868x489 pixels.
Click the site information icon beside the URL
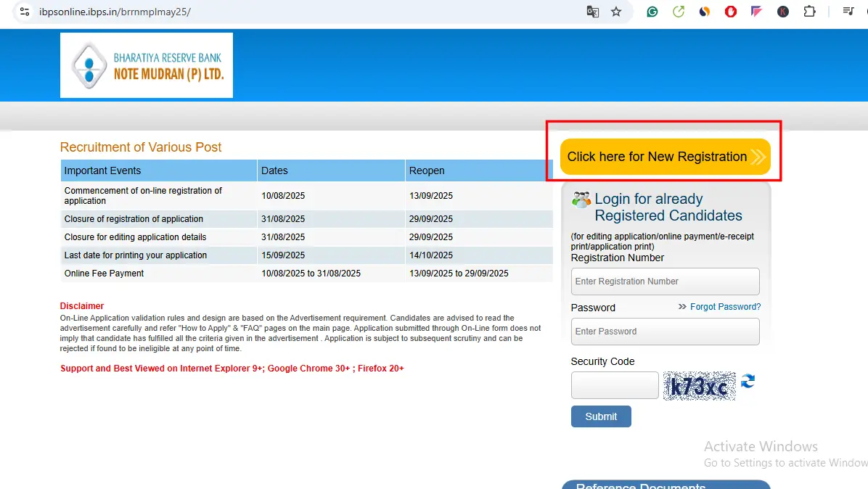25,12
